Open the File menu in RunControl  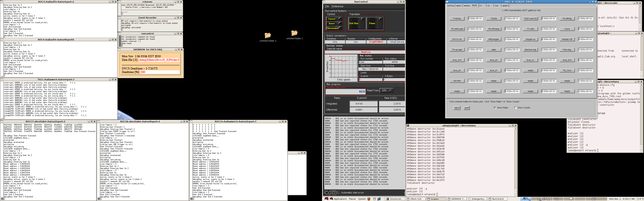[327, 7]
